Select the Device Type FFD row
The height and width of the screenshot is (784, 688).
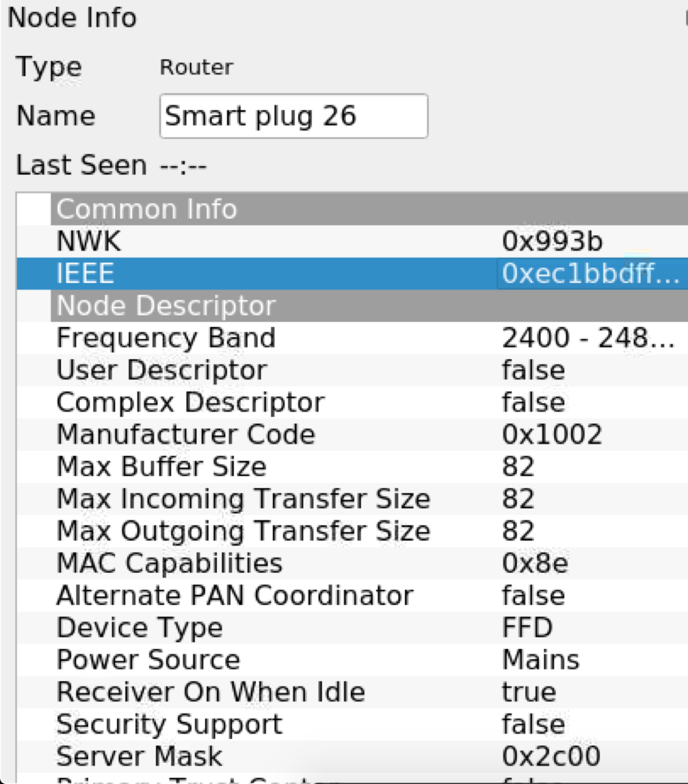tap(244, 627)
